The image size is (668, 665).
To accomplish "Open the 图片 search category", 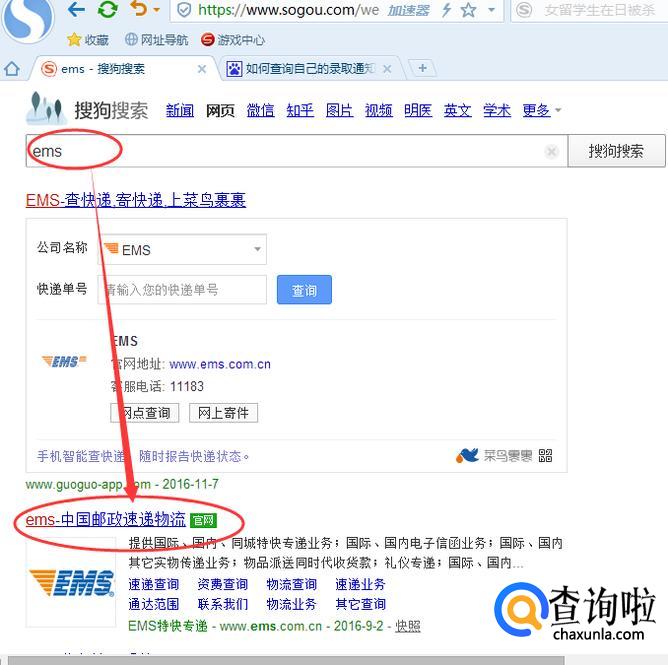I will tap(339, 110).
